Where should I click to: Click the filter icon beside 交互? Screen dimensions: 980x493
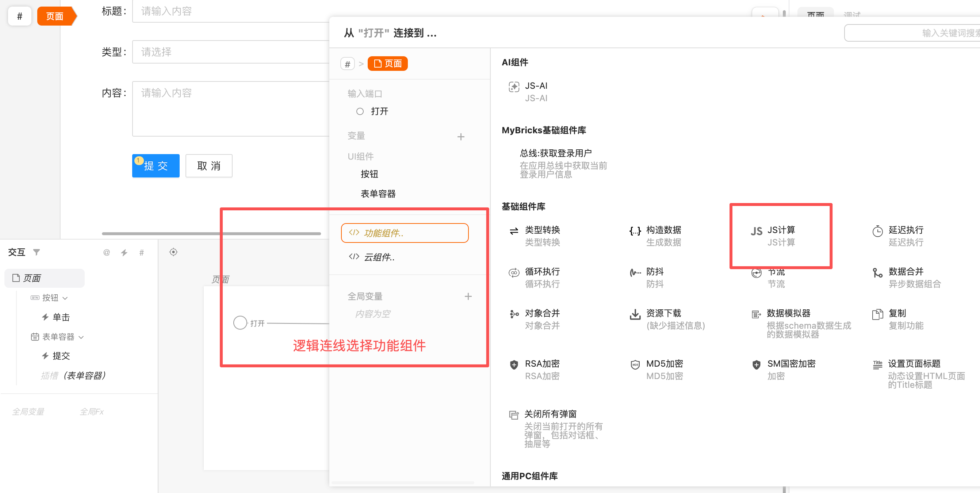[x=37, y=252]
